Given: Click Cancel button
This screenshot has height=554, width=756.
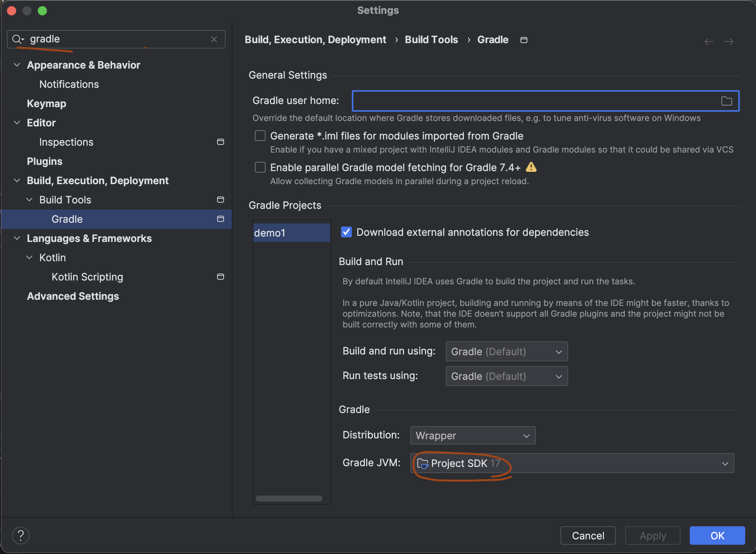Looking at the screenshot, I should point(588,536).
